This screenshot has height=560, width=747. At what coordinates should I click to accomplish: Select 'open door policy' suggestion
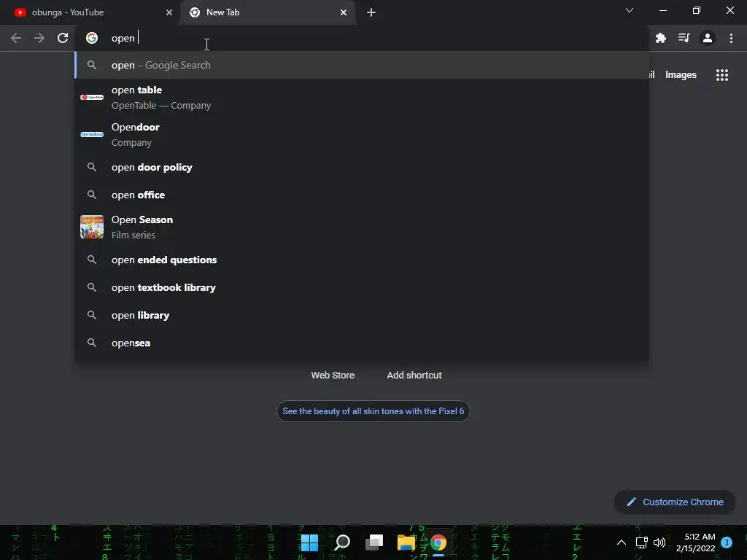pos(362,167)
